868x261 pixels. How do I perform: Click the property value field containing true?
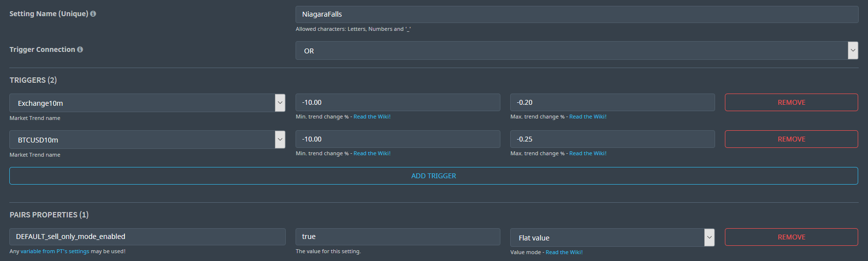(397, 237)
